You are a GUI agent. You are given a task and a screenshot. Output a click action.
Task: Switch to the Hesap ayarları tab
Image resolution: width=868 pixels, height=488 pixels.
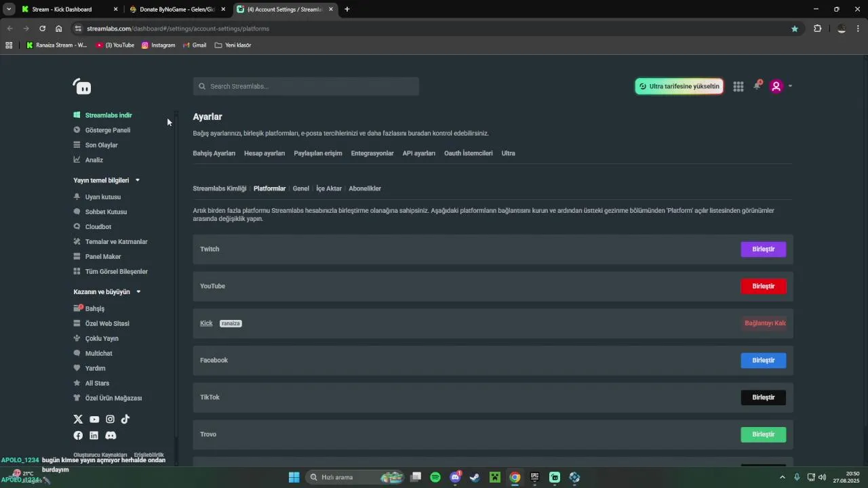pos(264,153)
